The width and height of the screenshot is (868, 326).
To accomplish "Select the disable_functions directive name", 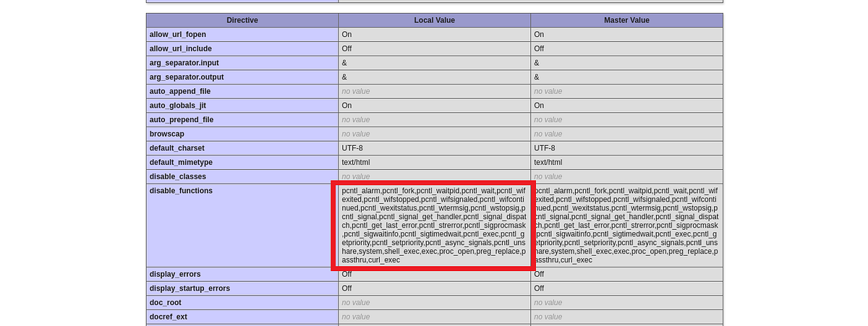I will (181, 191).
